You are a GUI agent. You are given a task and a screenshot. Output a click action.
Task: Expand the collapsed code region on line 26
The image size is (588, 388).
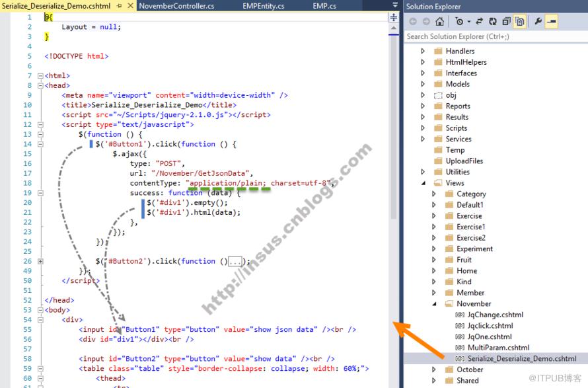click(x=40, y=261)
